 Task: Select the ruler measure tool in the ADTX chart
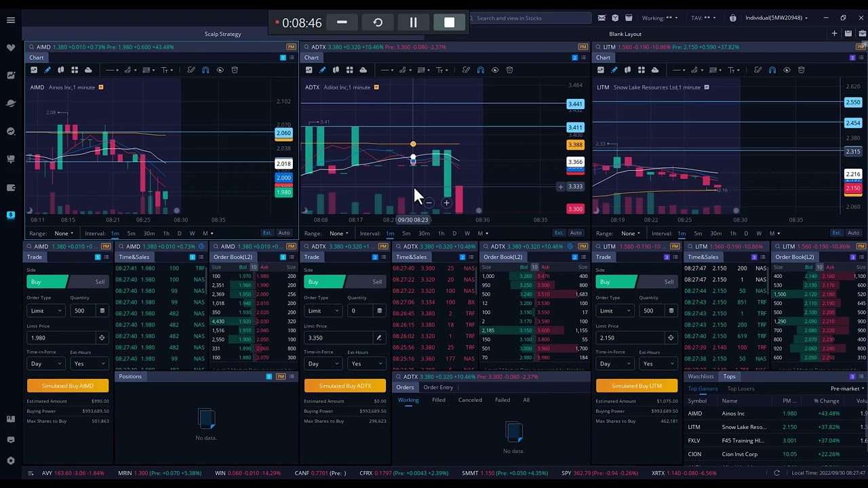point(466,70)
